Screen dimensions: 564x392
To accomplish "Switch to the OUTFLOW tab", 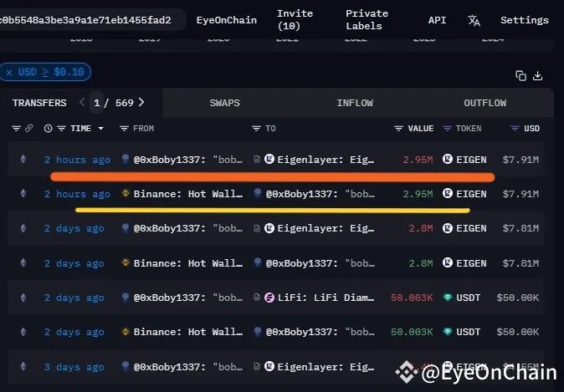I will coord(485,103).
